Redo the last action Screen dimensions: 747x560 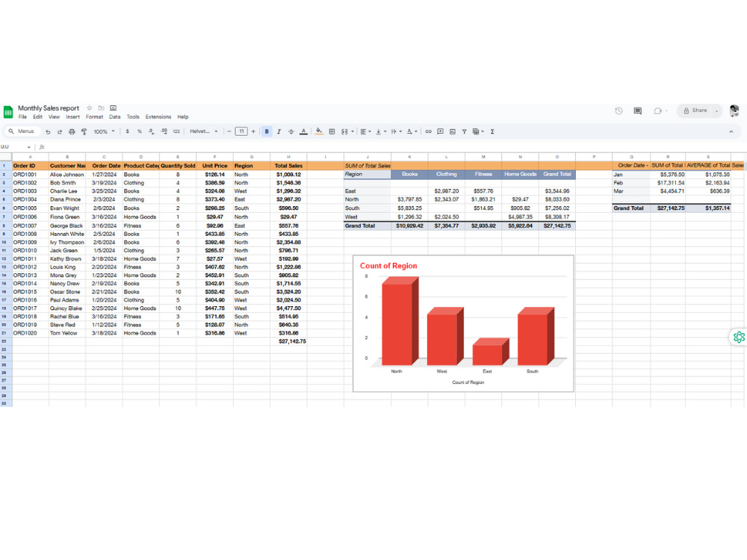(60, 131)
